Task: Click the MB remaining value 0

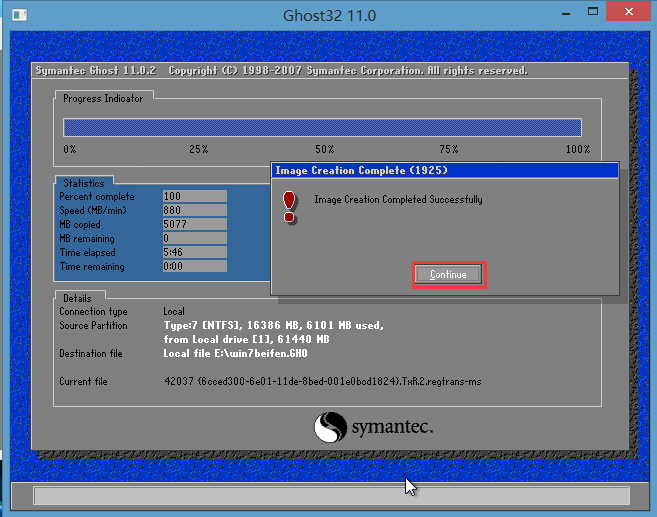Action: (195, 238)
